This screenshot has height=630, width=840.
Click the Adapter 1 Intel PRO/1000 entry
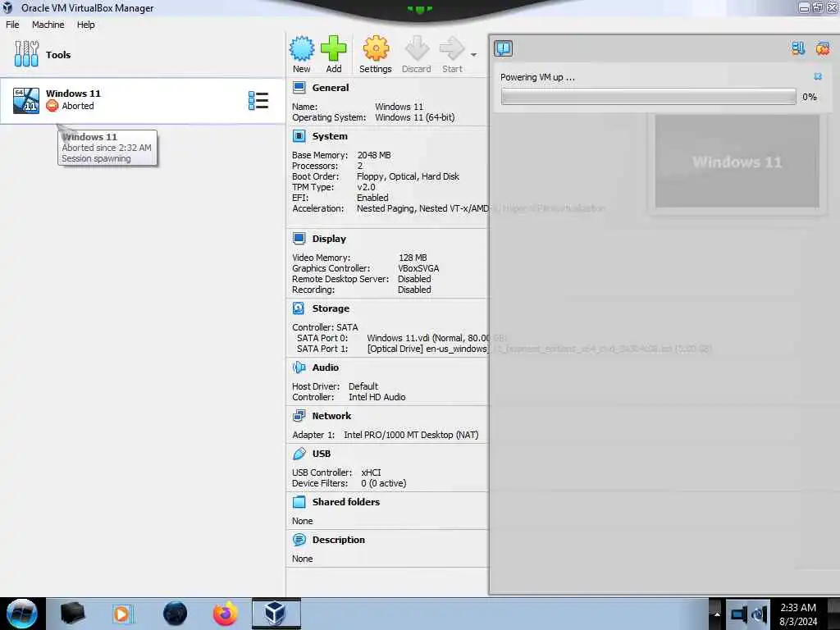[x=411, y=435]
